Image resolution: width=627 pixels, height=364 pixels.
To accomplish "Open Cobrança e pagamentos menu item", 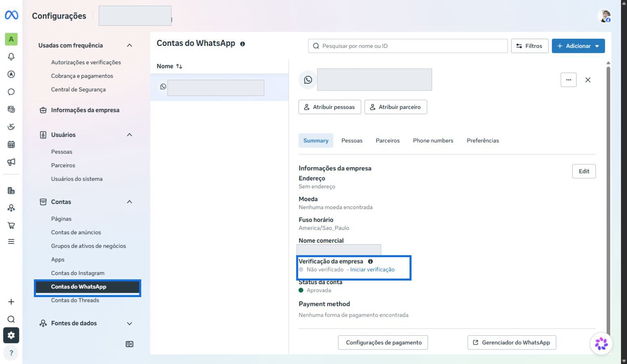I will 82,76.
